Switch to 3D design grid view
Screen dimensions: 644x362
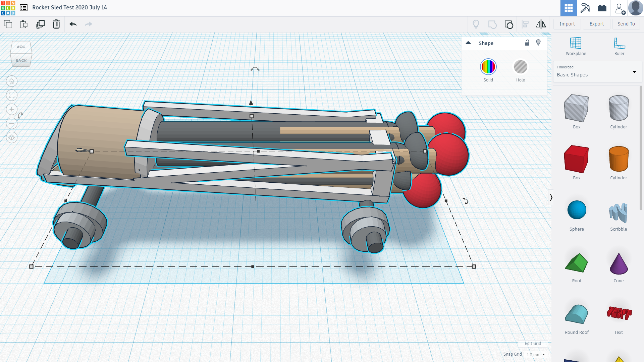coord(569,8)
